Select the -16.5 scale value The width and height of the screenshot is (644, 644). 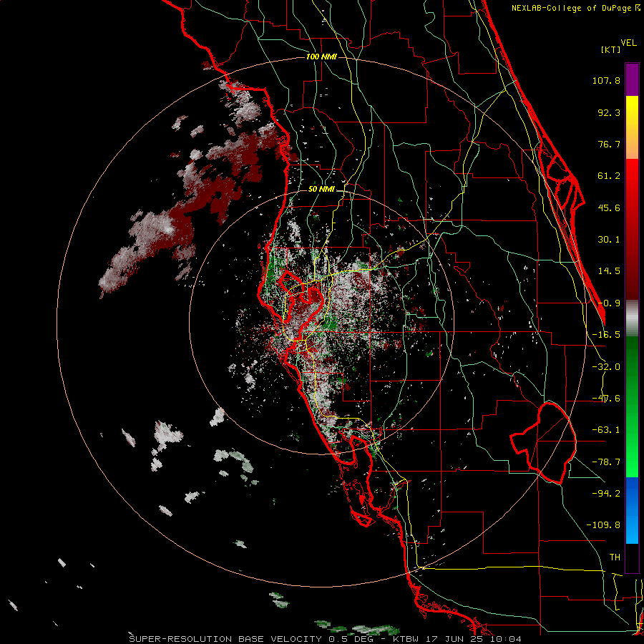click(606, 335)
